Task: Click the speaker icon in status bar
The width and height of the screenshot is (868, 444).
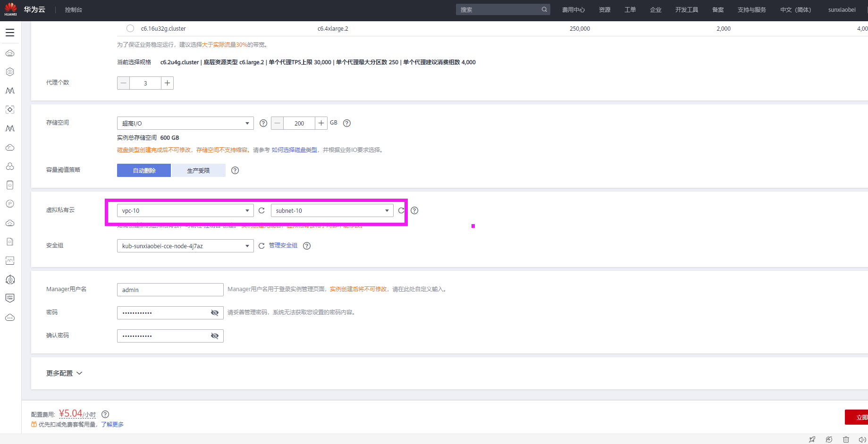Action: coord(862,439)
